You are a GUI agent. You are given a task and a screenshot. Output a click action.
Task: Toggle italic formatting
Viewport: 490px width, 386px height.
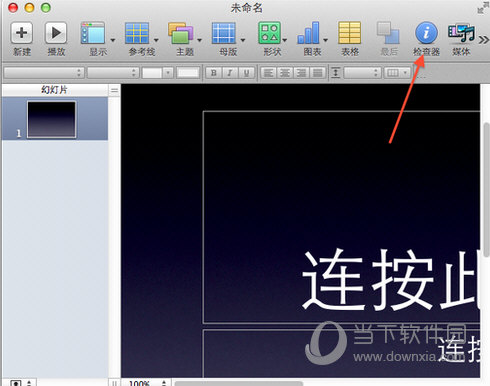tap(230, 72)
